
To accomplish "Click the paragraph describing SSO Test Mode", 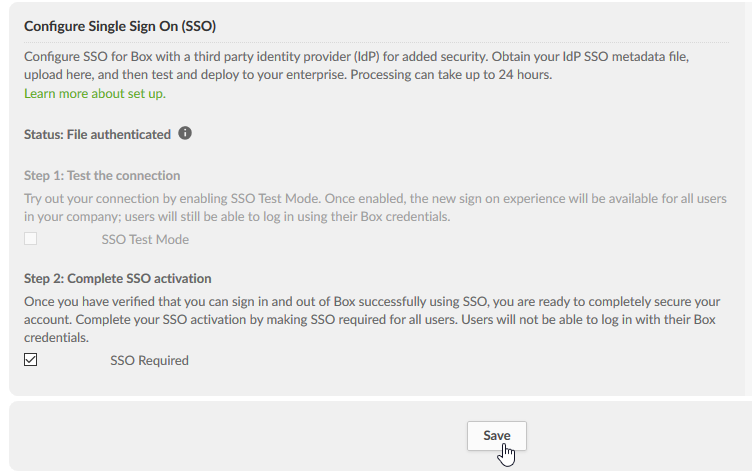I will 376,207.
